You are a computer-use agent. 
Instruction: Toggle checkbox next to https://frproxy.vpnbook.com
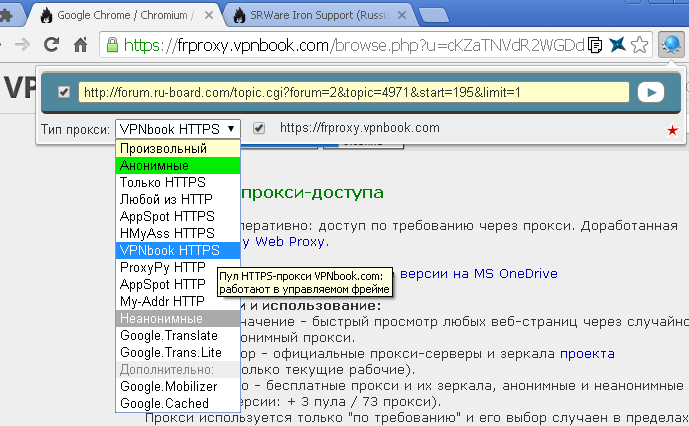click(x=259, y=128)
